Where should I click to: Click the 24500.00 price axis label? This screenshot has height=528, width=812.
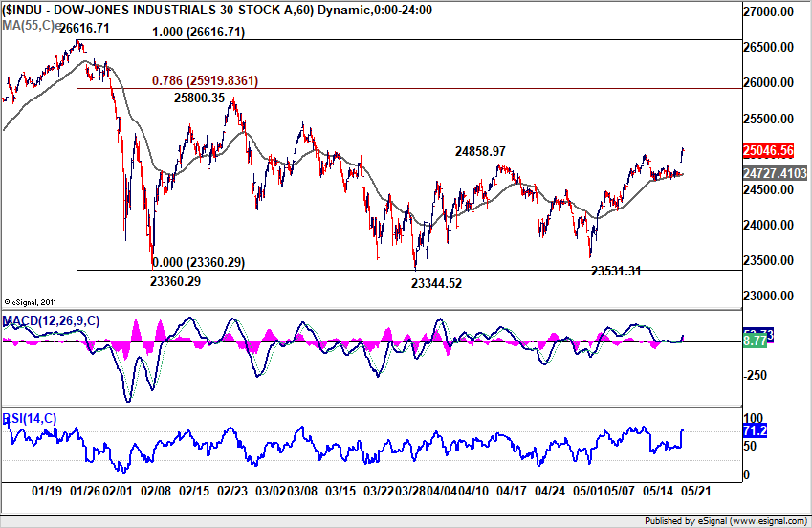pos(769,189)
